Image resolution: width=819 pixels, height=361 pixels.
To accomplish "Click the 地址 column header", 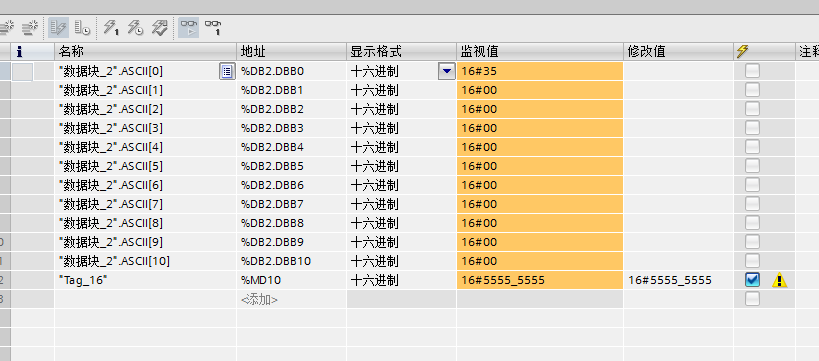I will tap(291, 51).
